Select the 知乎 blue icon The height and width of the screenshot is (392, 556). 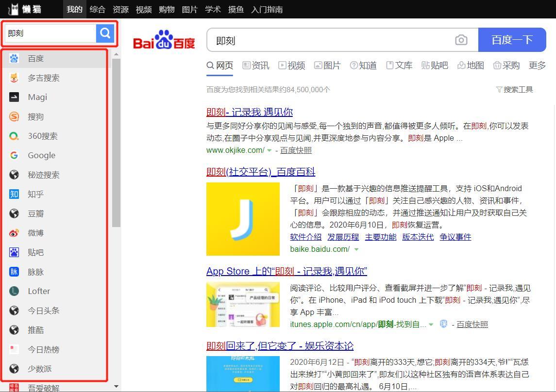pyautogui.click(x=14, y=194)
